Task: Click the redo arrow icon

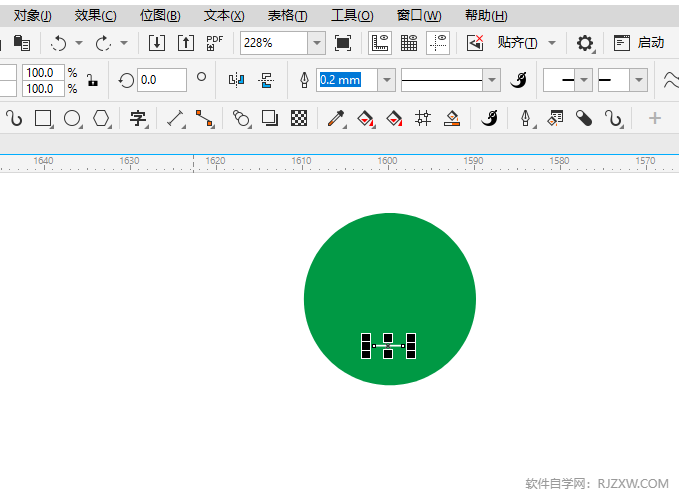Action: (x=103, y=43)
